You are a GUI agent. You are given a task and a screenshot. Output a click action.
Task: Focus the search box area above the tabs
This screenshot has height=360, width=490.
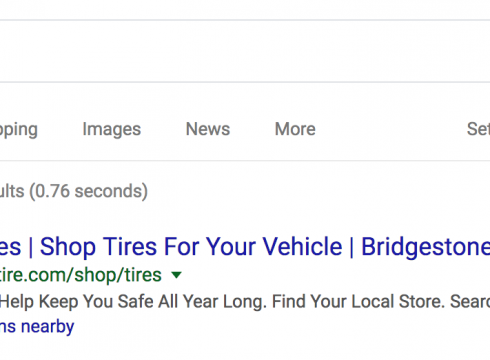pos(245,51)
